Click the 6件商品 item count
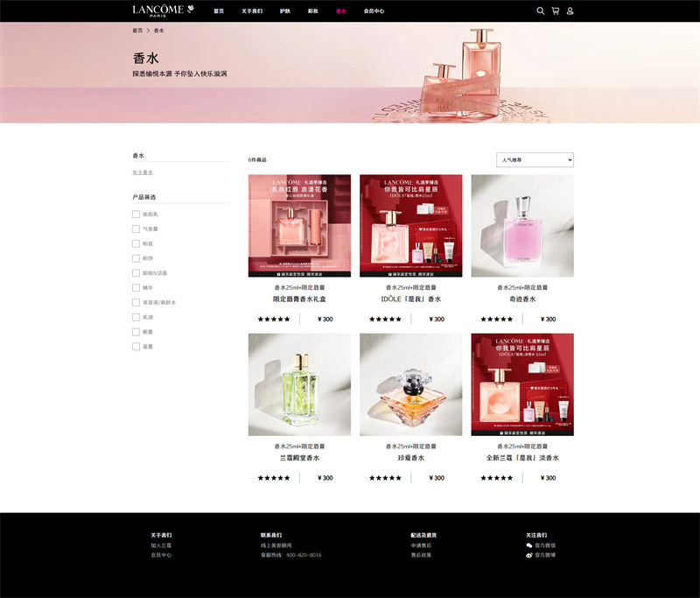 click(x=257, y=160)
